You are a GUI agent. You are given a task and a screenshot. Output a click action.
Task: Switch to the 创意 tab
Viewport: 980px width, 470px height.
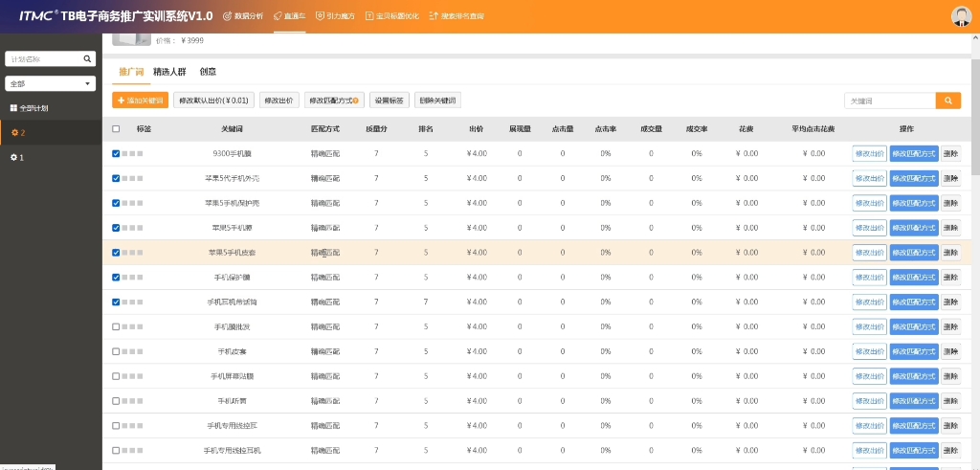click(x=208, y=72)
